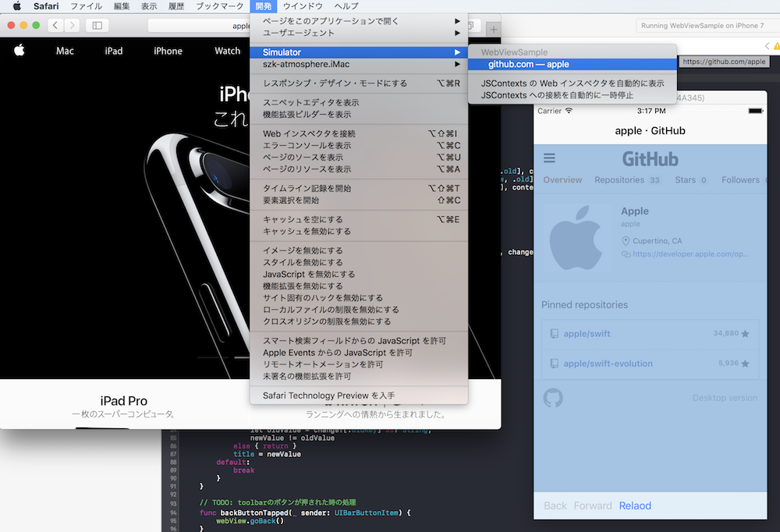
Task: Click the GitHub Octocat footer logo
Action: (x=553, y=398)
